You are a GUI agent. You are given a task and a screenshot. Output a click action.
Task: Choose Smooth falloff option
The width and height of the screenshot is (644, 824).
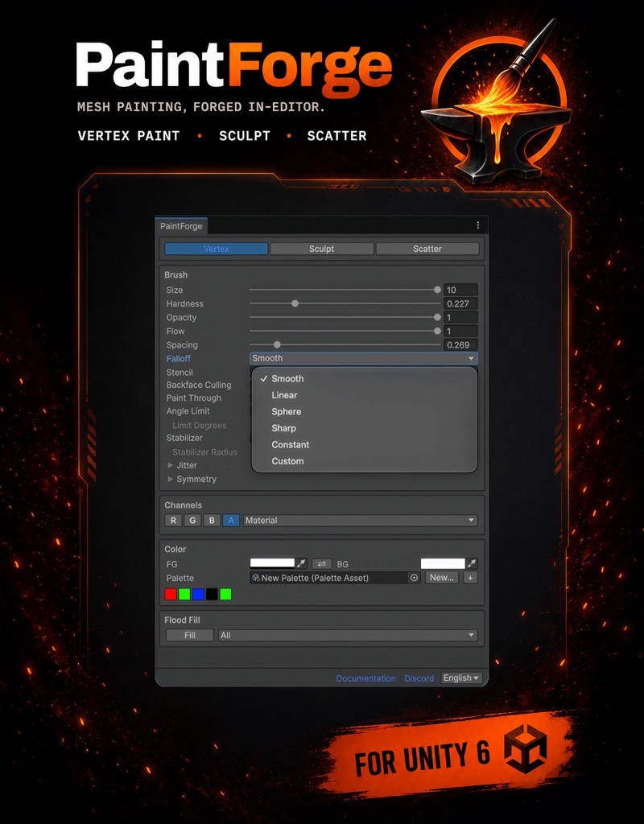pos(365,378)
